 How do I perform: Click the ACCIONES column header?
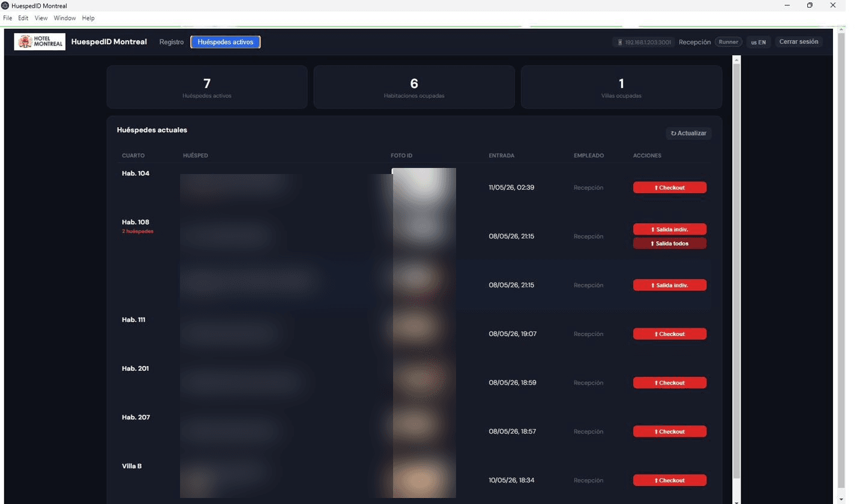647,155
